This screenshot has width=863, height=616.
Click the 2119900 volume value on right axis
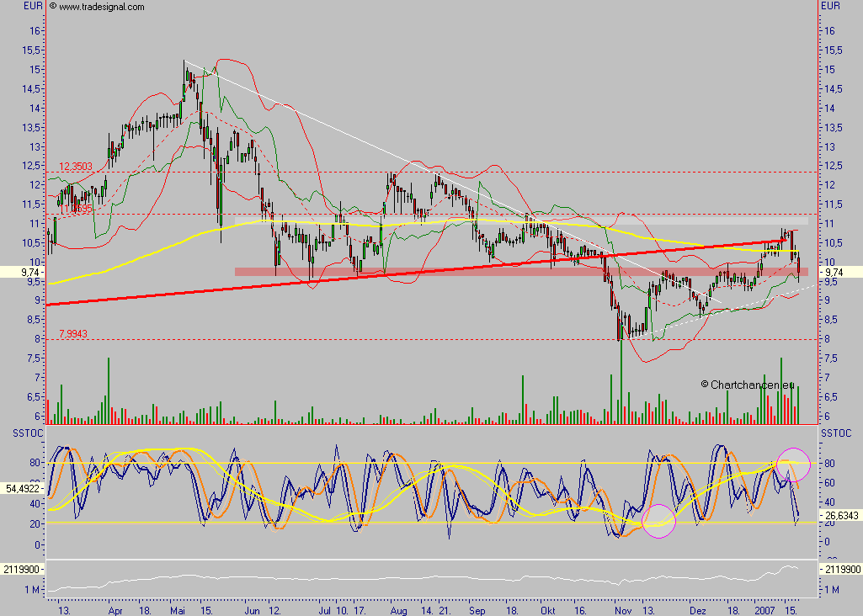840,570
